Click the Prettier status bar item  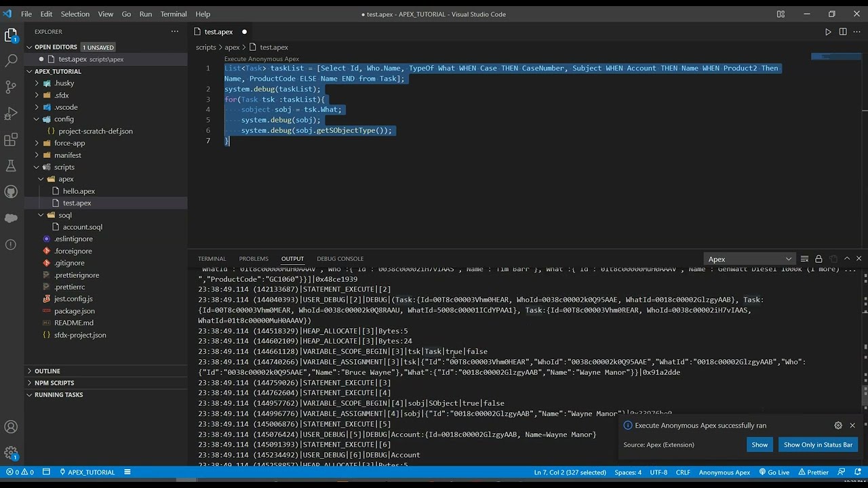coord(813,472)
